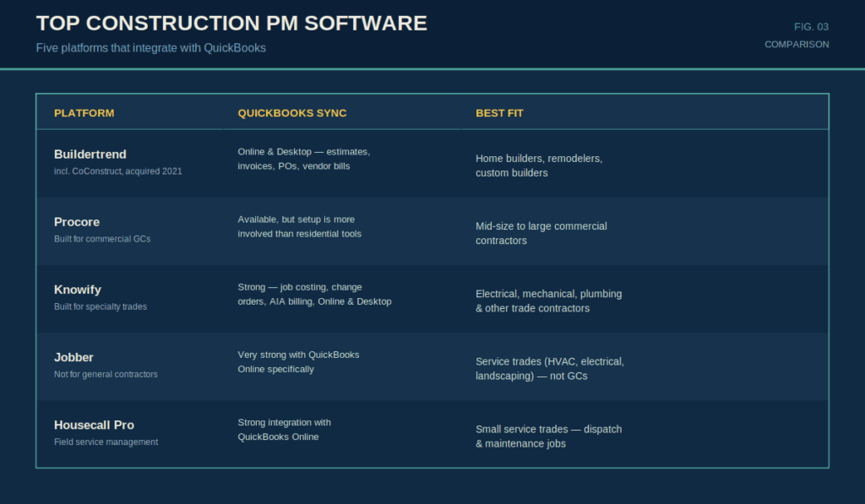Click the 'Field service management' note
865x504 pixels.
[106, 442]
